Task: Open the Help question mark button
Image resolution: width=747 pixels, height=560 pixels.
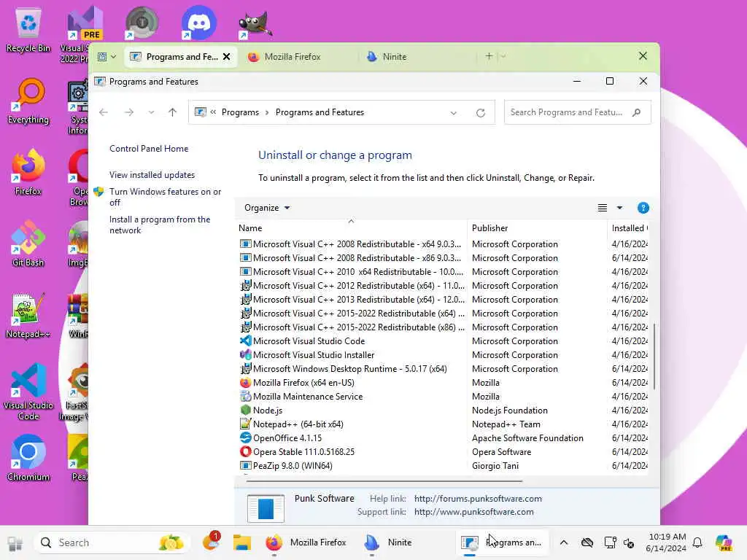Action: pyautogui.click(x=643, y=208)
